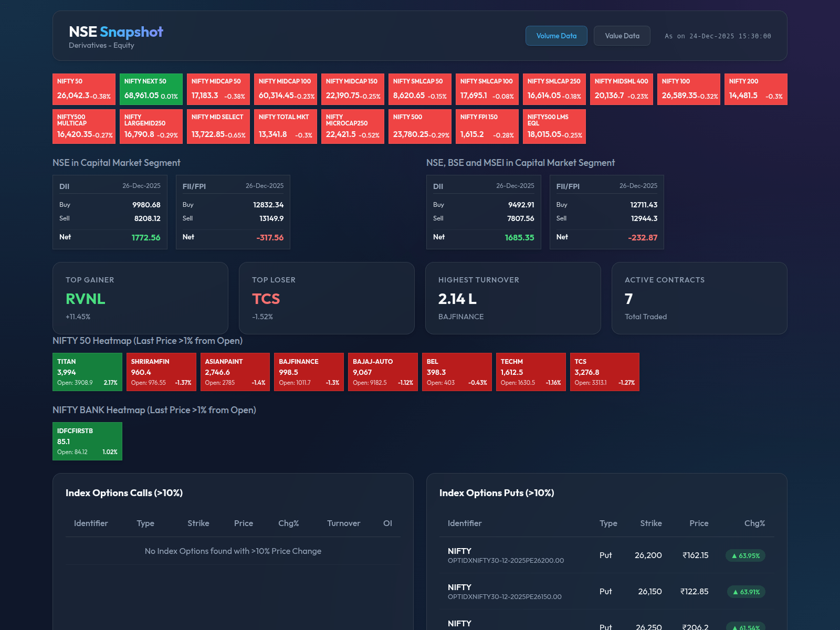Screen dimensions: 840x630
Task: Click FII/FPI net value -317.56
Action: pos(270,237)
